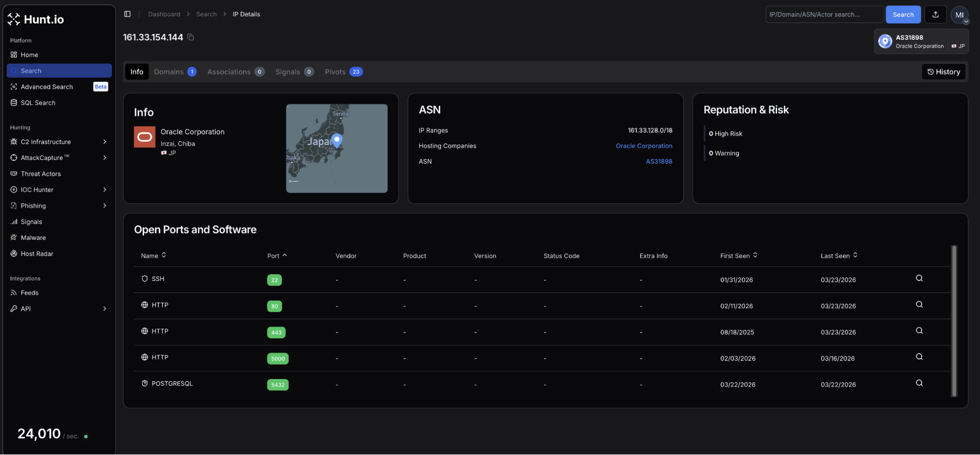
Task: Toggle the sidebar panel icon
Action: tap(127, 14)
